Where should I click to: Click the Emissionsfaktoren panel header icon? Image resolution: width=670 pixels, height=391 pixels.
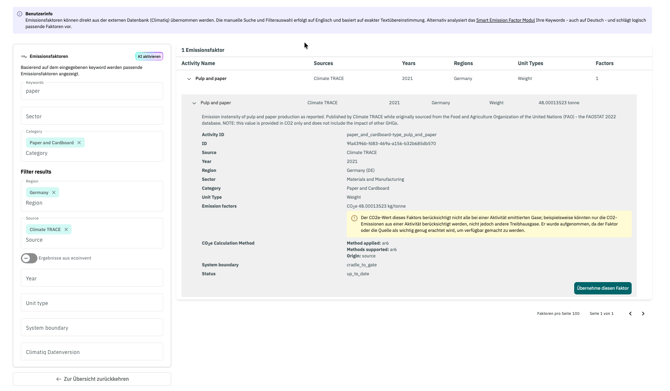tap(24, 56)
